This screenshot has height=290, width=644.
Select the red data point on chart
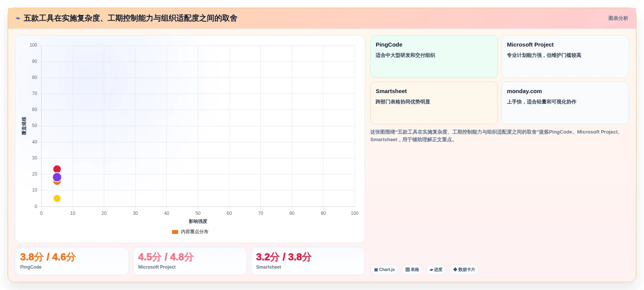(x=57, y=169)
